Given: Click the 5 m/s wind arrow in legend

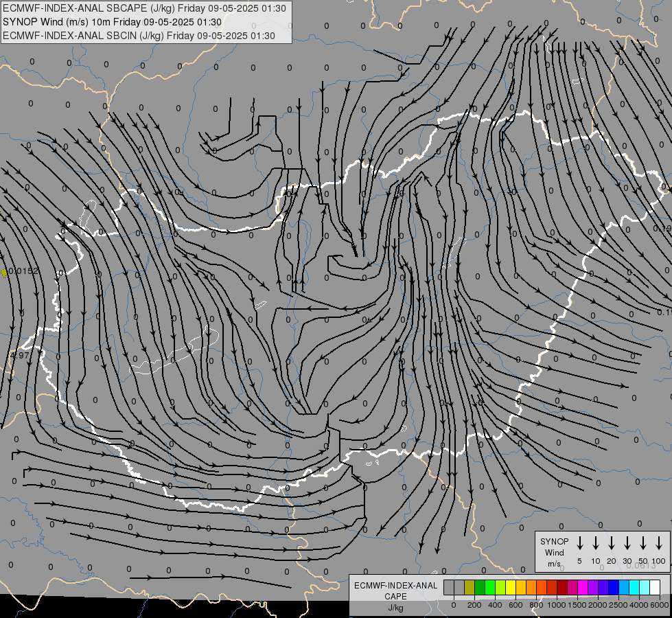Looking at the screenshot, I should click(x=579, y=542).
